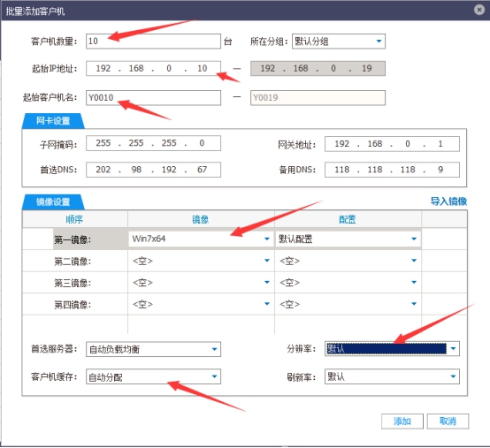Click the 备用DNS input field
The image size is (490, 448).
point(392,170)
